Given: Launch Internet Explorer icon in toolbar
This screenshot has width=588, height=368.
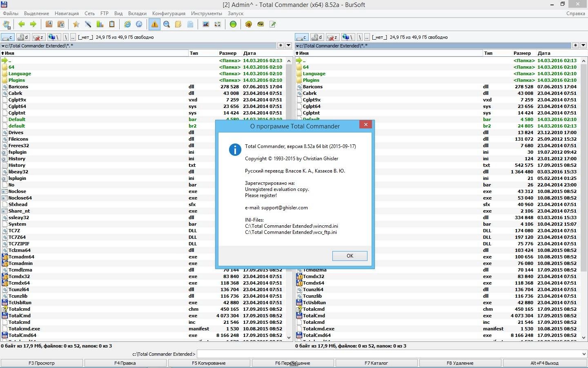Looking at the screenshot, I should click(x=127, y=24).
